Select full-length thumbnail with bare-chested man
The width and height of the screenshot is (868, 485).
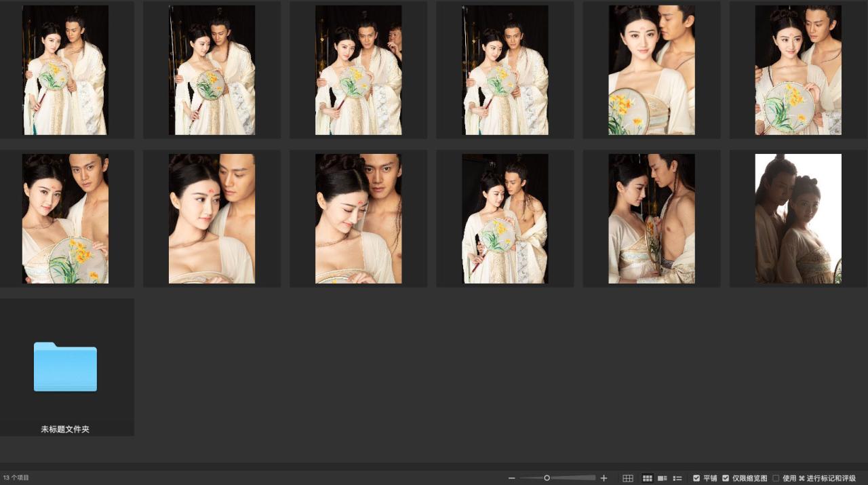505,218
